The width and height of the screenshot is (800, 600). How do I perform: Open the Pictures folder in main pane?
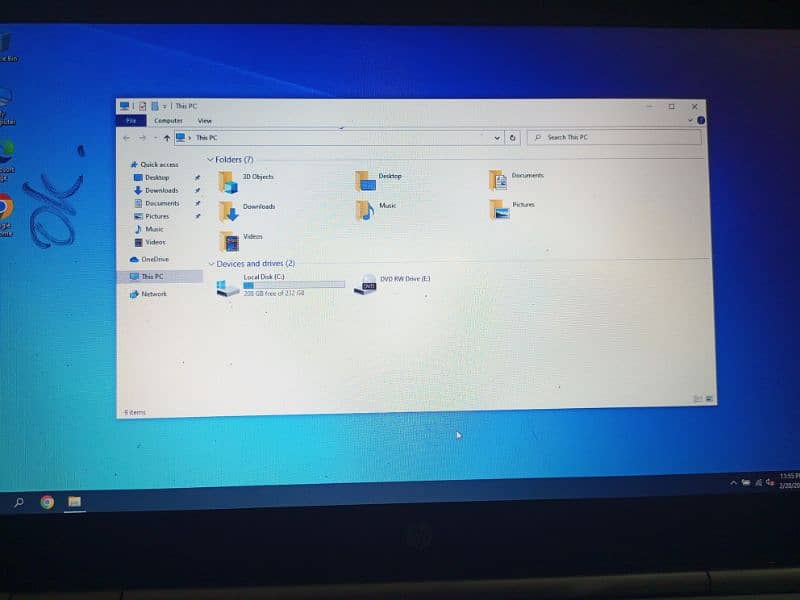499,208
